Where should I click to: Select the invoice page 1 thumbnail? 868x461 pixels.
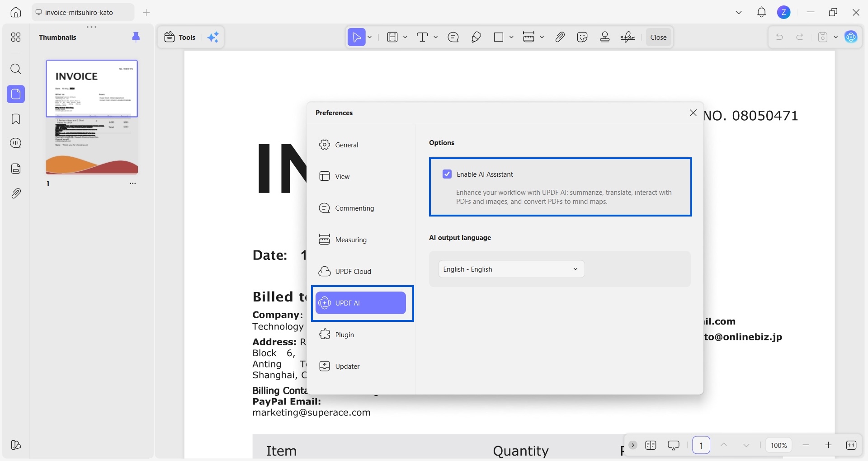[x=92, y=117]
